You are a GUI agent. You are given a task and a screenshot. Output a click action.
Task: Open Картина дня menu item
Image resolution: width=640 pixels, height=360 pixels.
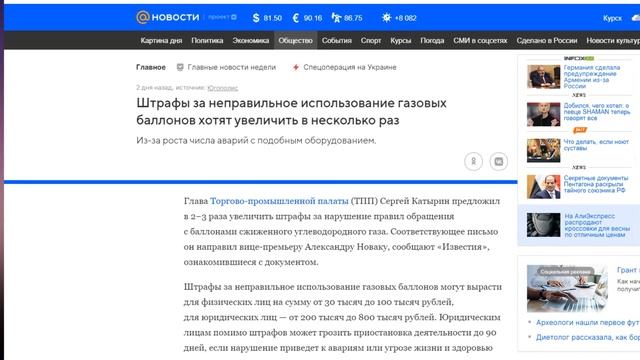(161, 40)
